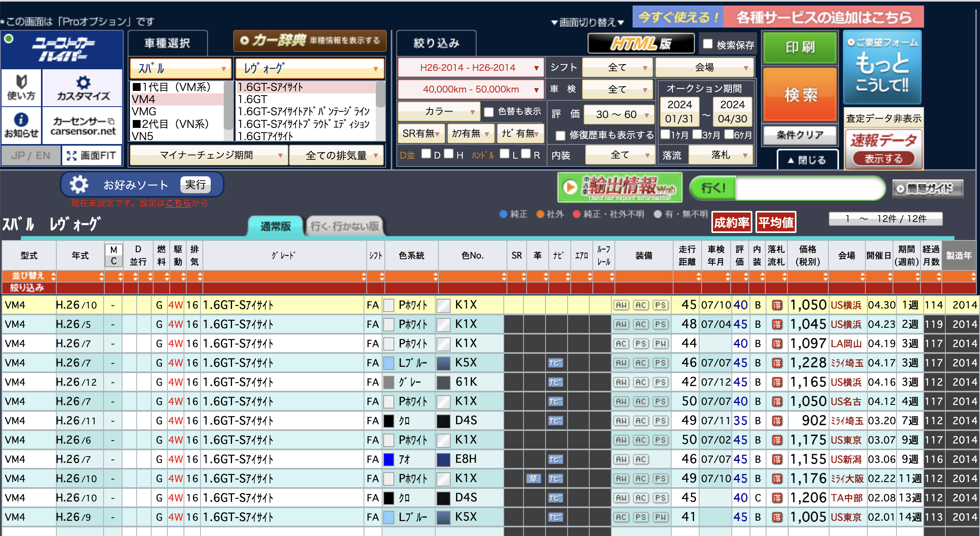This screenshot has height=536, width=980.
Task: Switch to the 行く・行かない版 tab
Action: (x=344, y=226)
